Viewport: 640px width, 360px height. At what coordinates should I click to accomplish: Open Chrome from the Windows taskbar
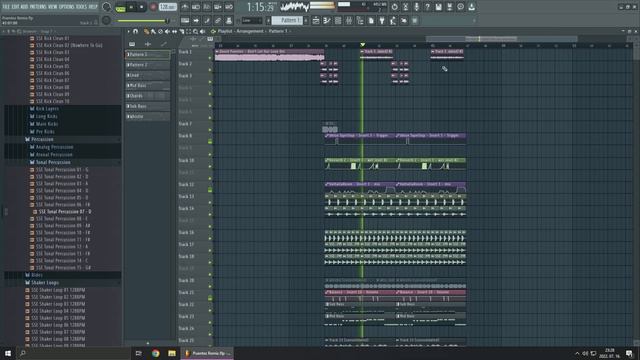coord(156,353)
